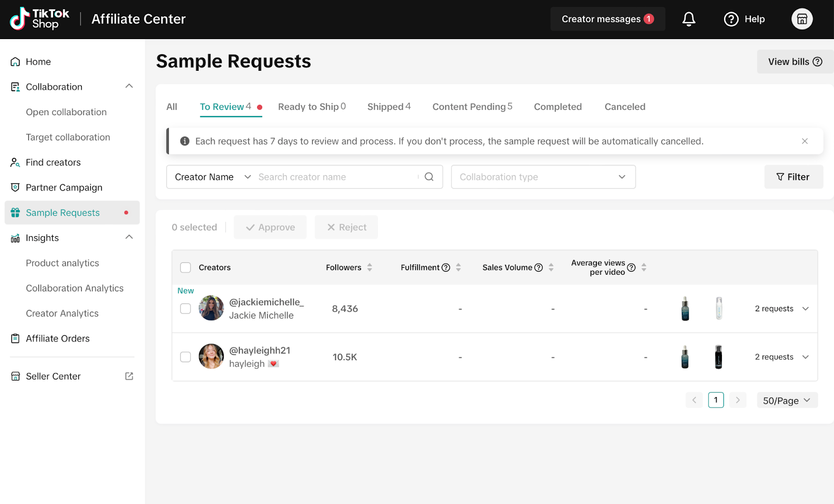Open Creator messages
Image resolution: width=834 pixels, height=504 pixels.
pos(608,19)
